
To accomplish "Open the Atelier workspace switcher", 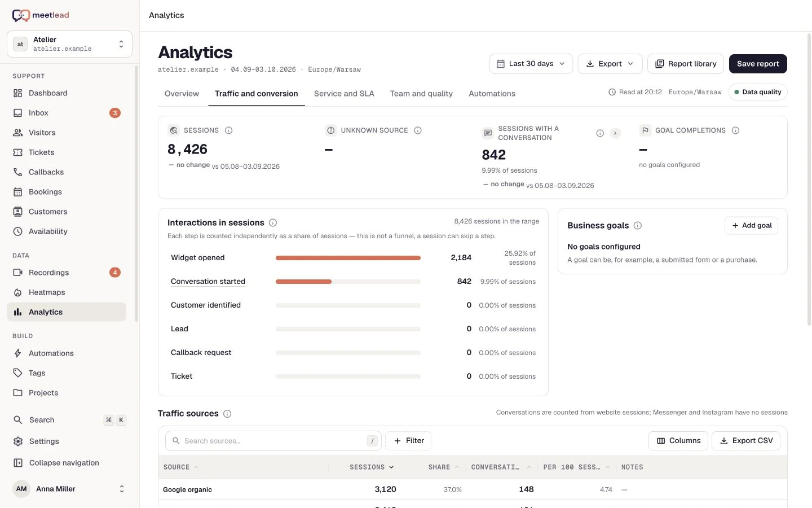I will [69, 44].
